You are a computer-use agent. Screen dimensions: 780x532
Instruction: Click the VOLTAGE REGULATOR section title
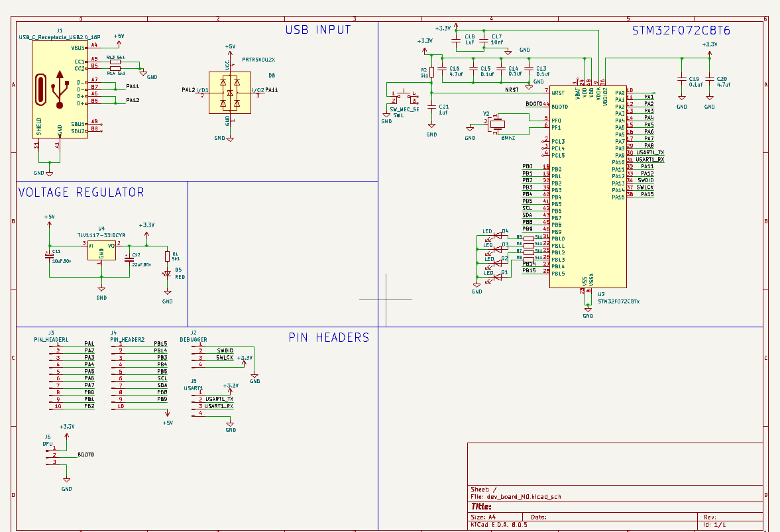point(81,192)
